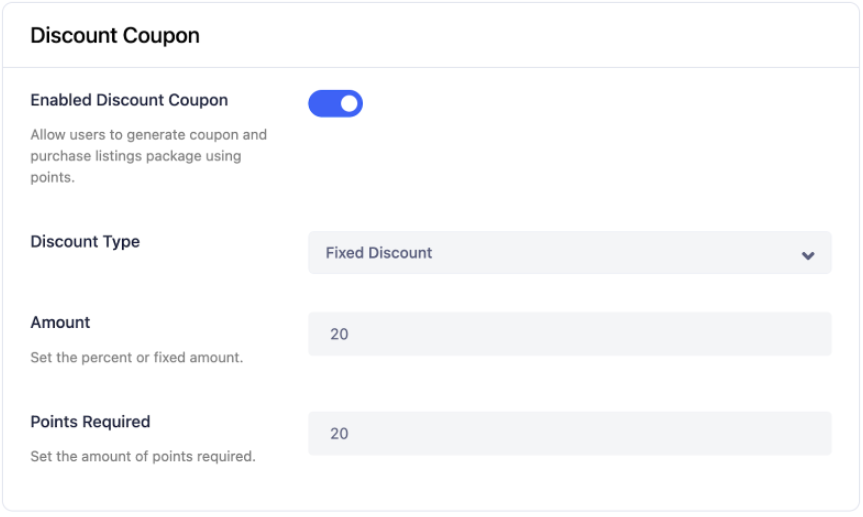The height and width of the screenshot is (517, 863).
Task: Expand the Fixed Discount combo box
Action: [569, 253]
